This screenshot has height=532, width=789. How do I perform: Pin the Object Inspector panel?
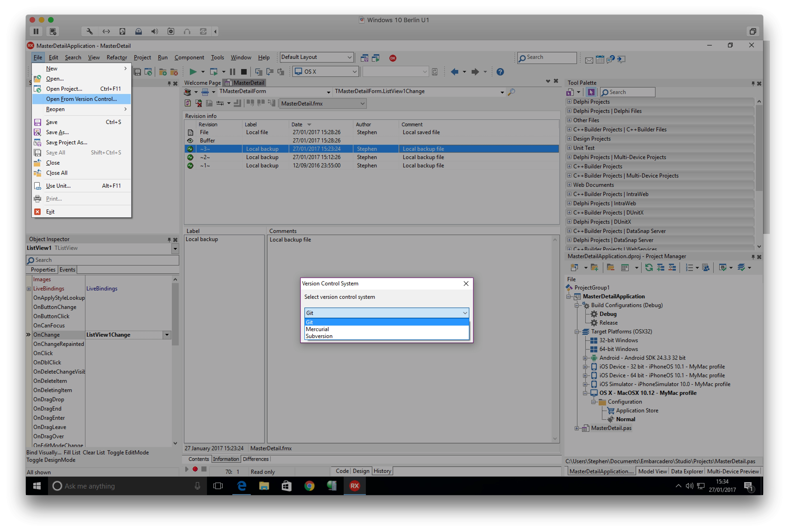tap(169, 239)
